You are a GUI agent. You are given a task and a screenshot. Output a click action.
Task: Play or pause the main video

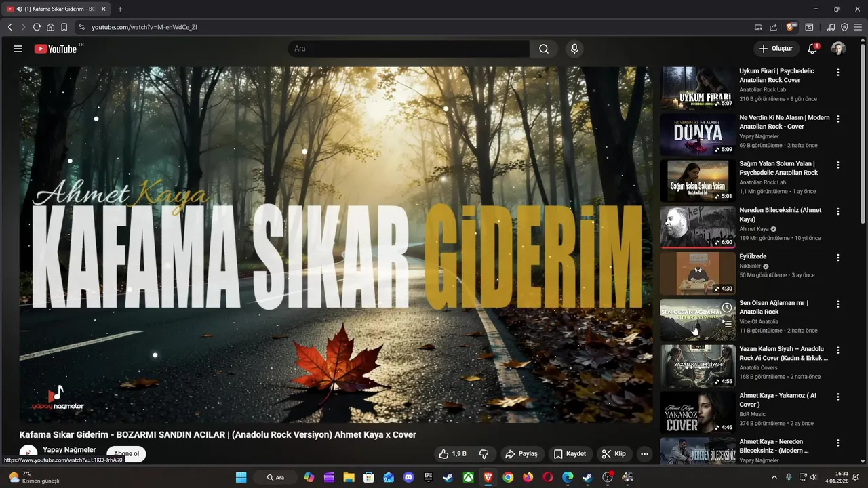point(336,245)
